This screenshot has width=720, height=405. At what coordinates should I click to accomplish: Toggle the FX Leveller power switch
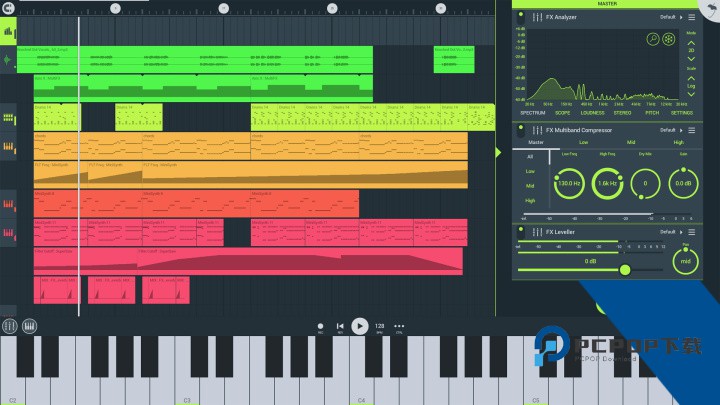[521, 231]
